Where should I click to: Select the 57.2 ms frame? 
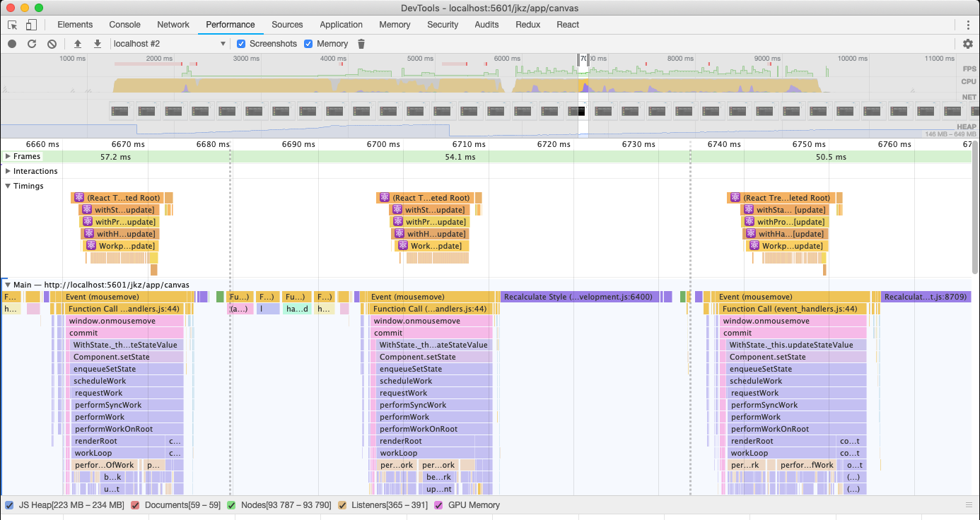click(x=115, y=157)
